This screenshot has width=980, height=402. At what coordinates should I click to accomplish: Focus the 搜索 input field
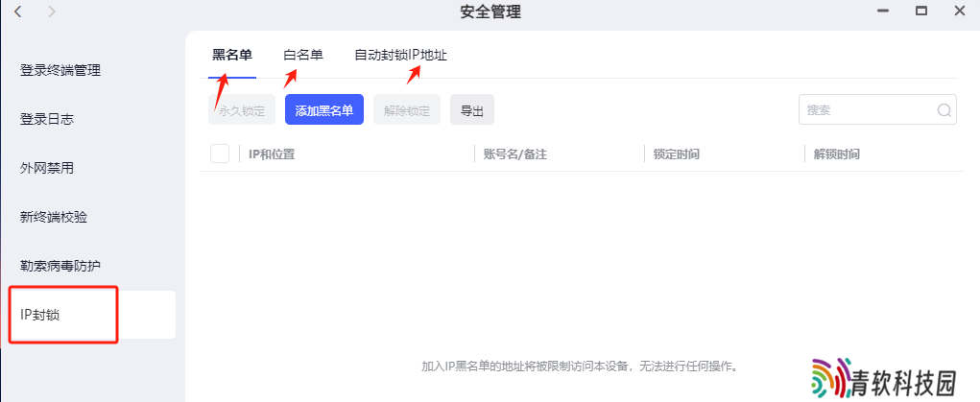[877, 110]
